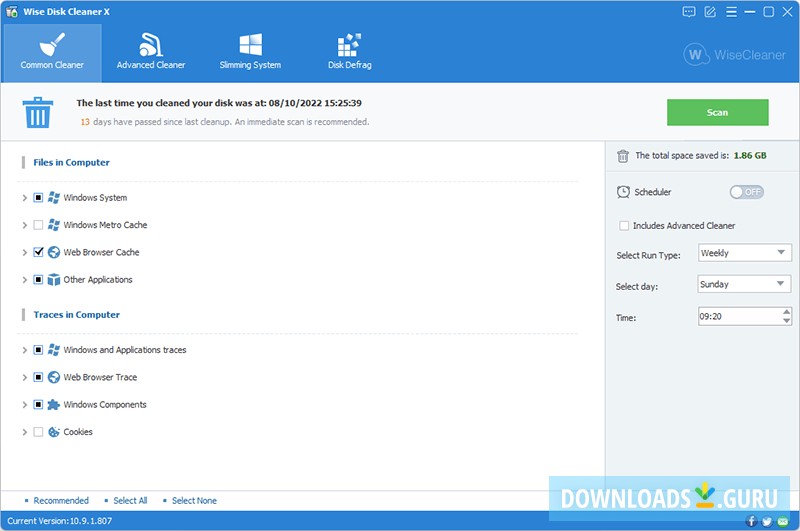Click the Web Browser Cache globe icon
Image resolution: width=800 pixels, height=531 pixels.
pos(54,252)
